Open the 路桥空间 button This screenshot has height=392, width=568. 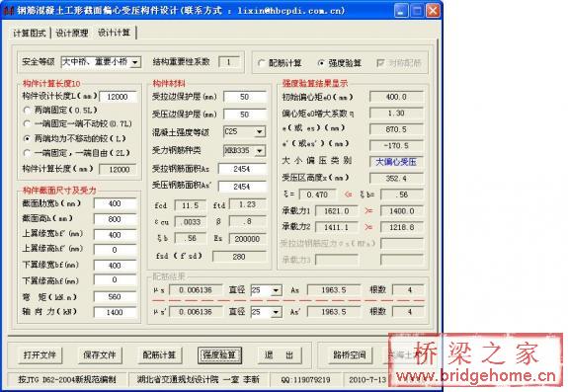coord(350,355)
